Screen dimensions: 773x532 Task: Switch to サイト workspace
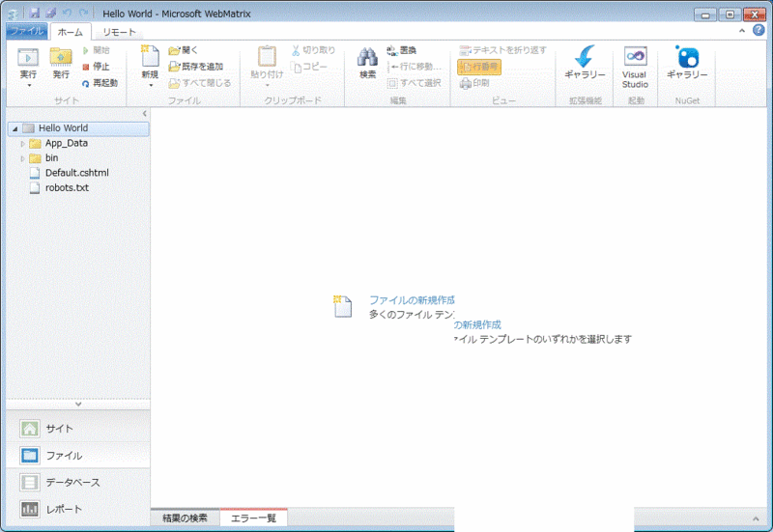point(78,429)
